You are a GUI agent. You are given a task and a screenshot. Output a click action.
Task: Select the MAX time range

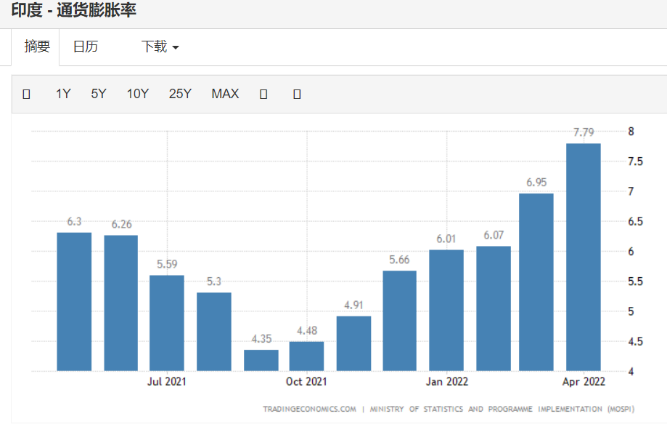click(x=225, y=94)
